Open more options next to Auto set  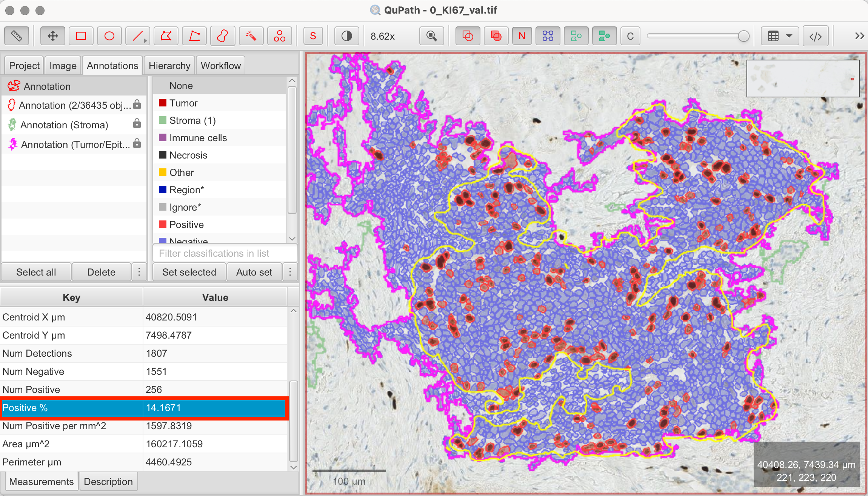tap(290, 272)
